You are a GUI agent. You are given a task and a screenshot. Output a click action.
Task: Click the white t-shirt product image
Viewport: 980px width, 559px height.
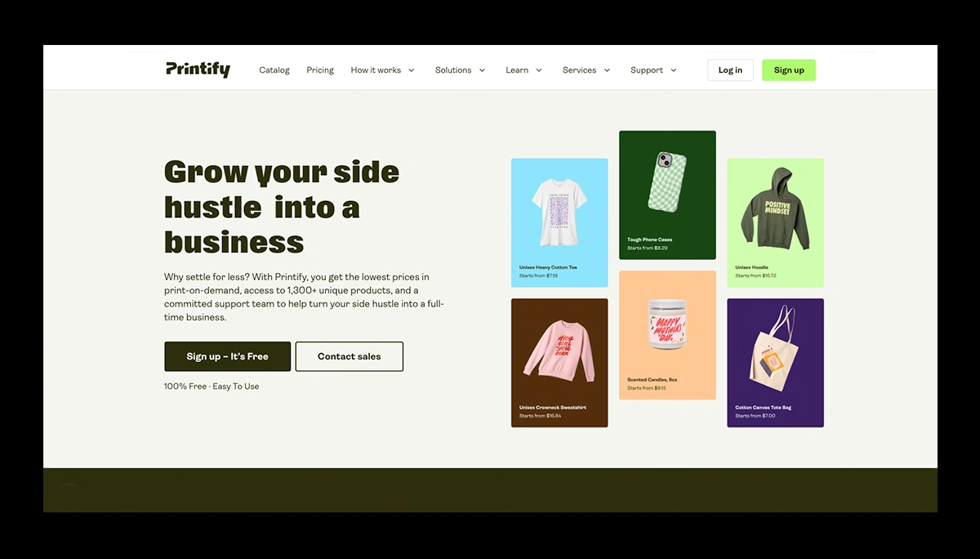point(559,212)
